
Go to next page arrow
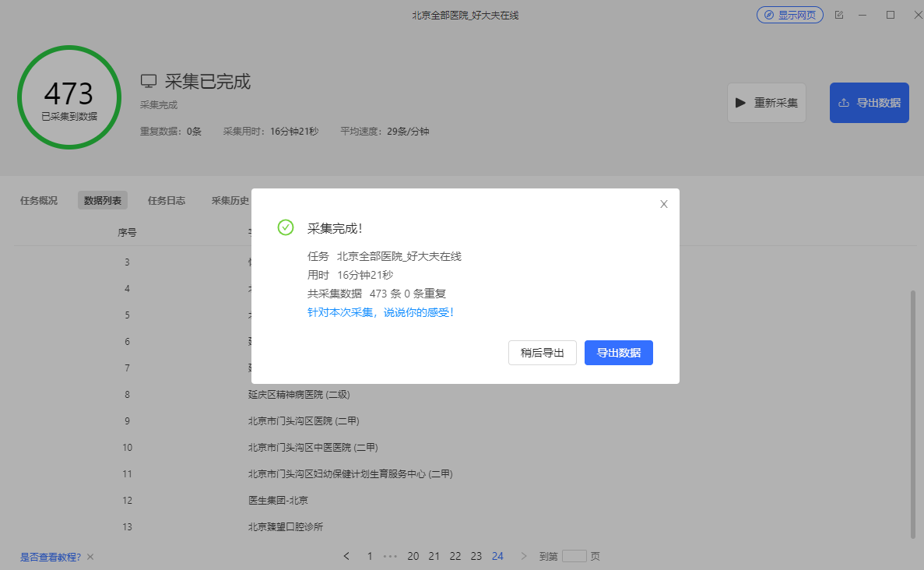click(x=523, y=556)
